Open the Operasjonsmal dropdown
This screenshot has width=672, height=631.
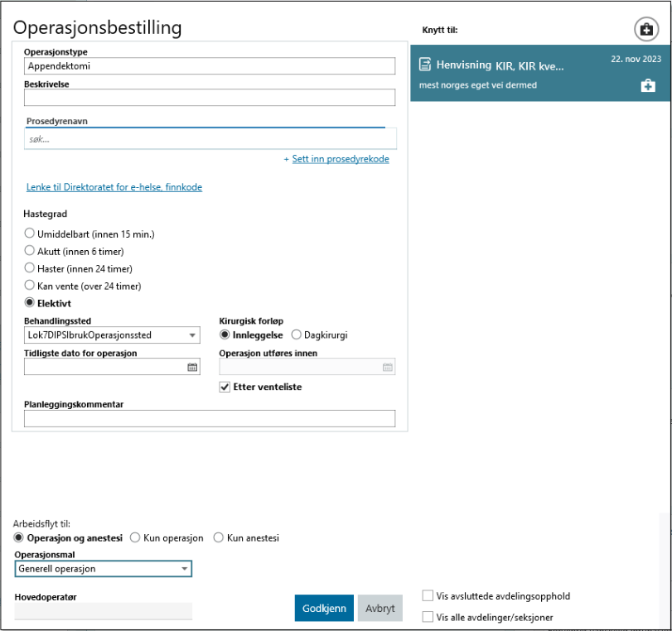186,569
